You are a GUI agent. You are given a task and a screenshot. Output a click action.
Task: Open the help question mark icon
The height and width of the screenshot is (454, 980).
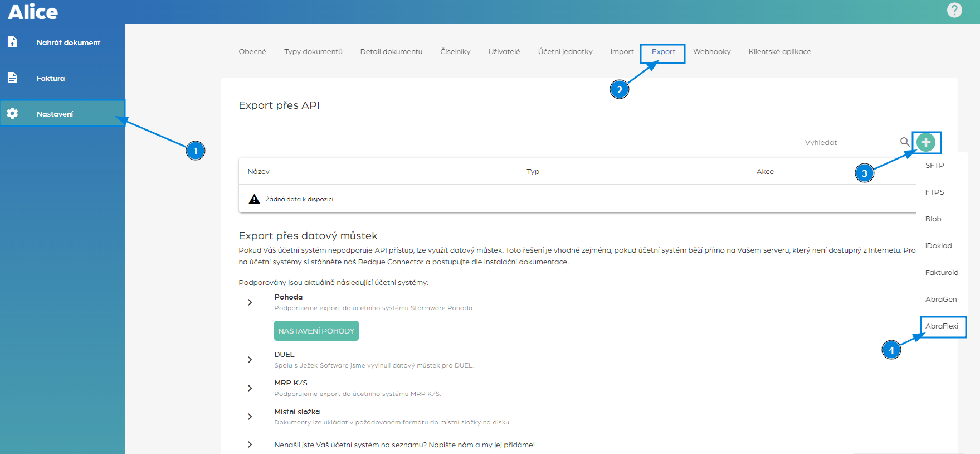pos(954,10)
